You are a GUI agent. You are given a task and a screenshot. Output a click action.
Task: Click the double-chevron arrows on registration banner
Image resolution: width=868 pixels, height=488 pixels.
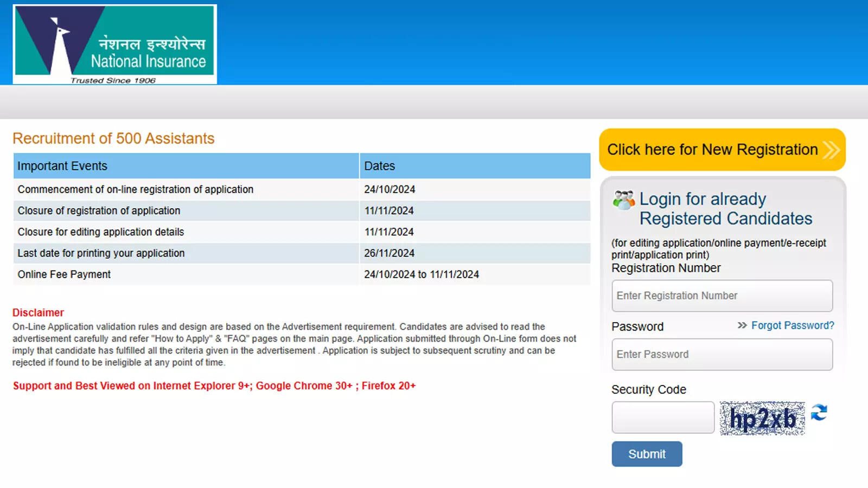(x=831, y=150)
